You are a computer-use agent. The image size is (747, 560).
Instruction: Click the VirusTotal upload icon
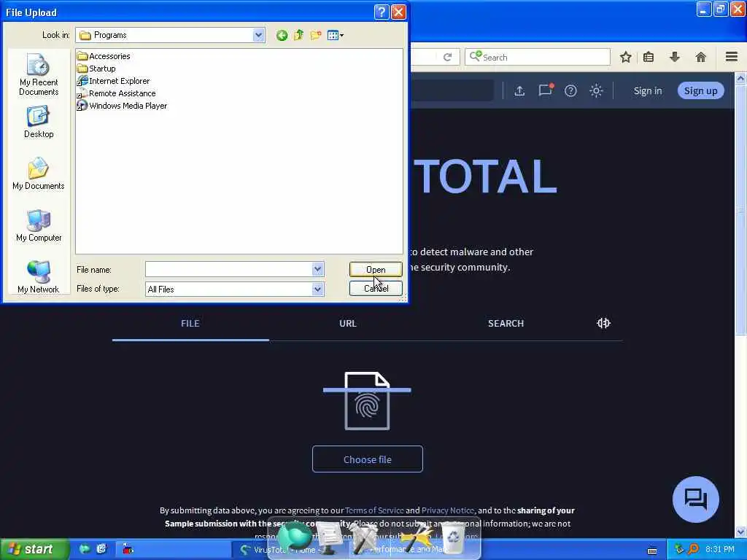click(519, 91)
